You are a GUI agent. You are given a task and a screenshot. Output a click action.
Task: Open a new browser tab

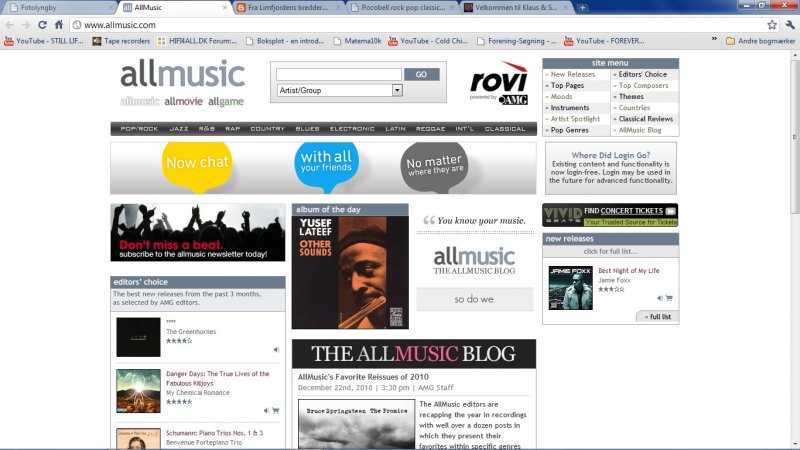(582, 7)
